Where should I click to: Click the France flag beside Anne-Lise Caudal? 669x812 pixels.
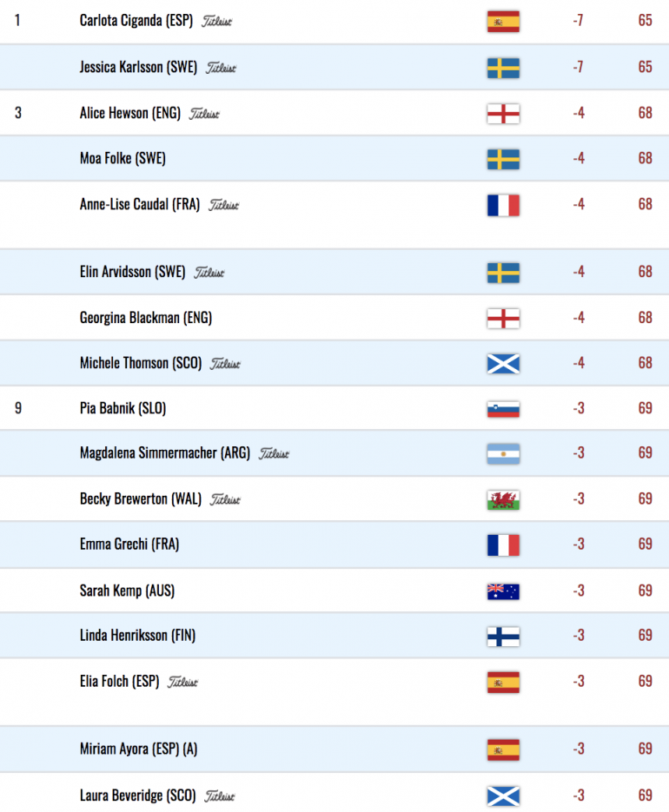coord(503,205)
